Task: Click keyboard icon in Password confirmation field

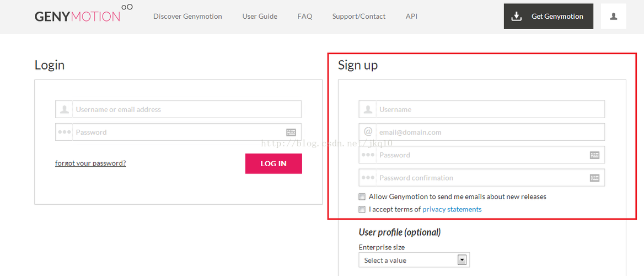Action: (594, 178)
